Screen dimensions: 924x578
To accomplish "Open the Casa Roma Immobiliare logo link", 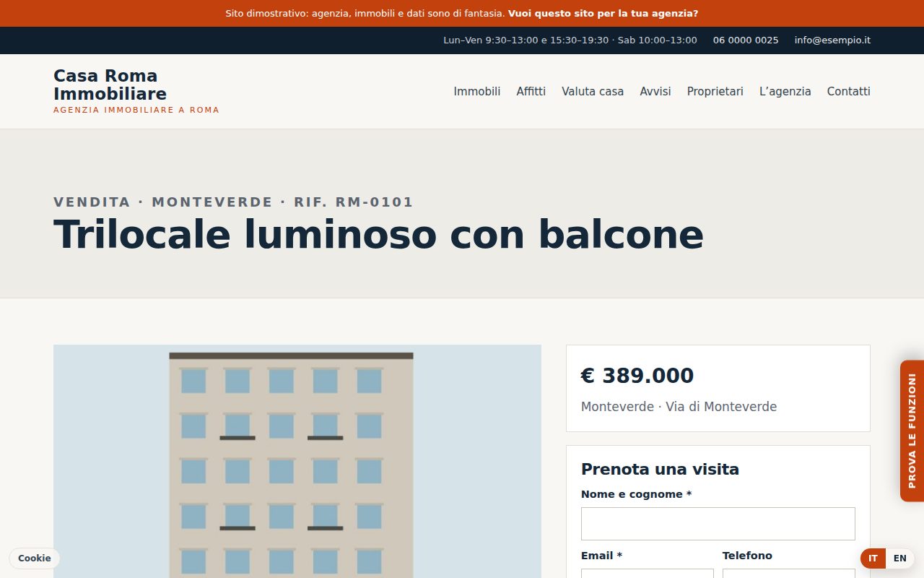I will [x=136, y=91].
